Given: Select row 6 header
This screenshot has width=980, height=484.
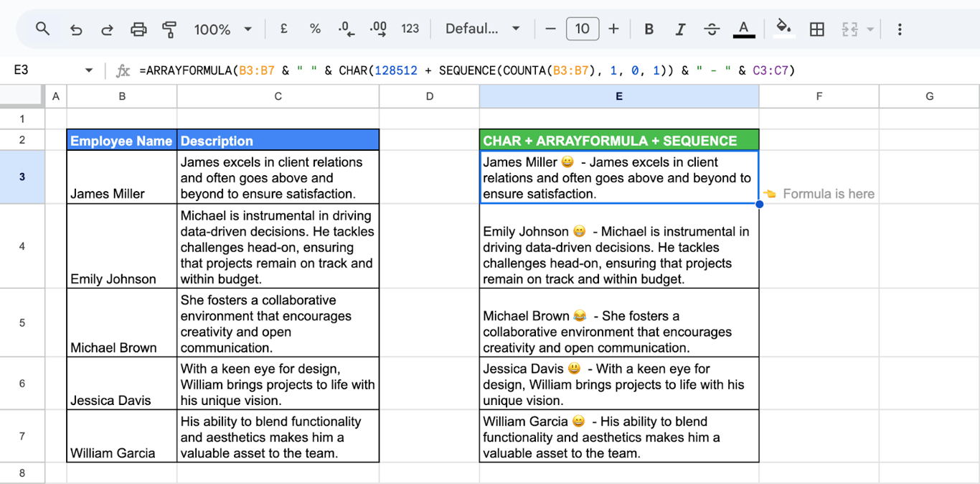Looking at the screenshot, I should coord(22,383).
